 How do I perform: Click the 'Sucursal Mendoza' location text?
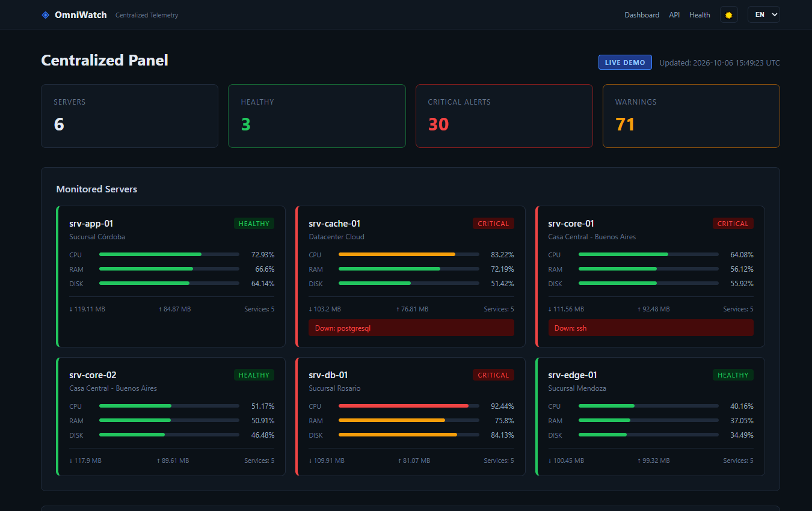(577, 388)
